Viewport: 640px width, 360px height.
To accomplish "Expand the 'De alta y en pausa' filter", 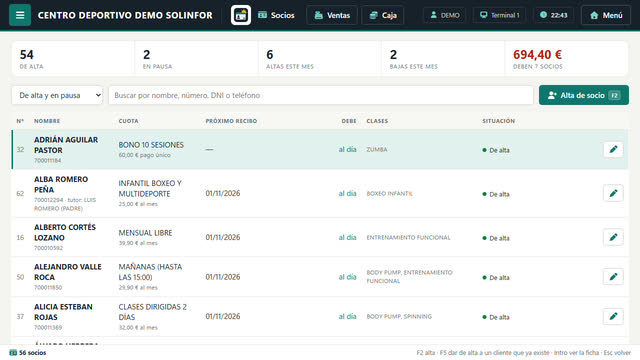I will coord(57,95).
